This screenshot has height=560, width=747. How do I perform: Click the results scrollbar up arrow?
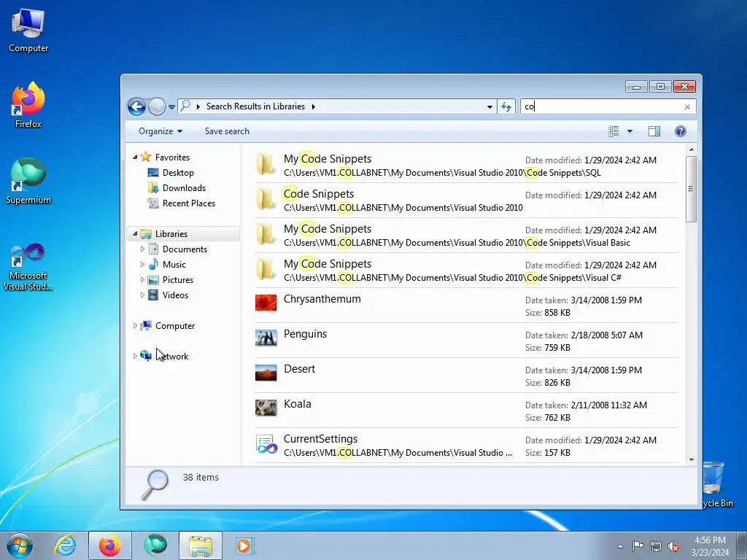692,150
